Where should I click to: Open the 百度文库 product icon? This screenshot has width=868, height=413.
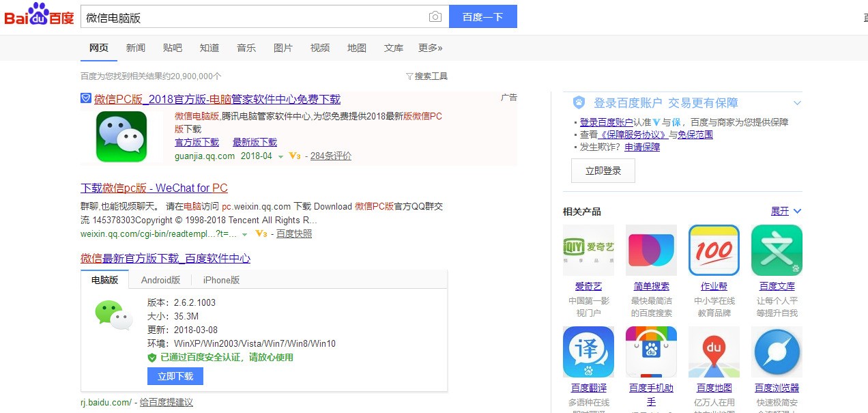pyautogui.click(x=777, y=251)
